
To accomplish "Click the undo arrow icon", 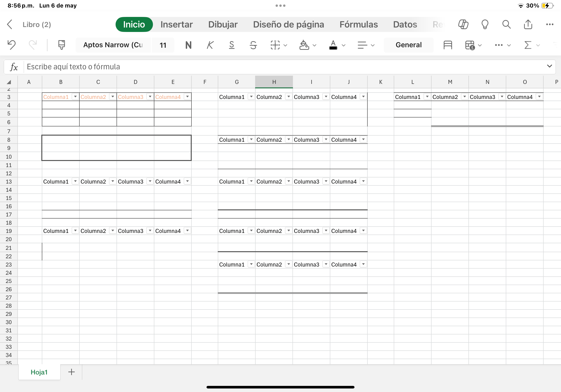I will pos(12,45).
